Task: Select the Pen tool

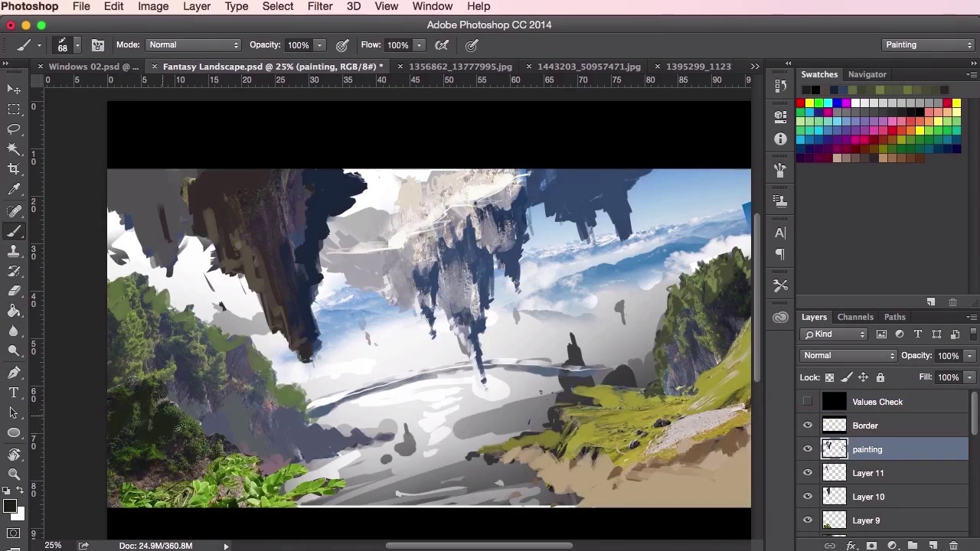Action: [14, 373]
